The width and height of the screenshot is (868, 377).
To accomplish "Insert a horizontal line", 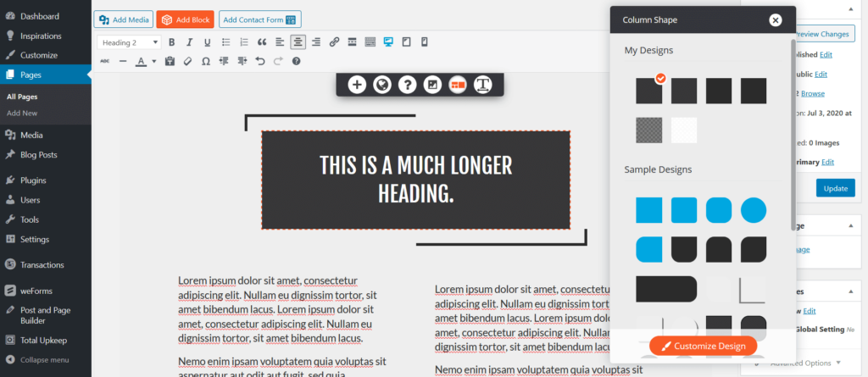I will [123, 61].
